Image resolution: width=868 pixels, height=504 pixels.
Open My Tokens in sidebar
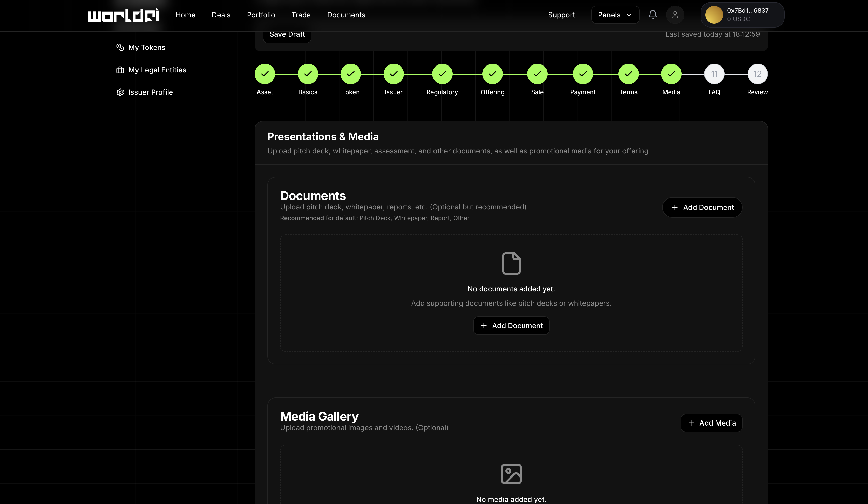pyautogui.click(x=146, y=48)
